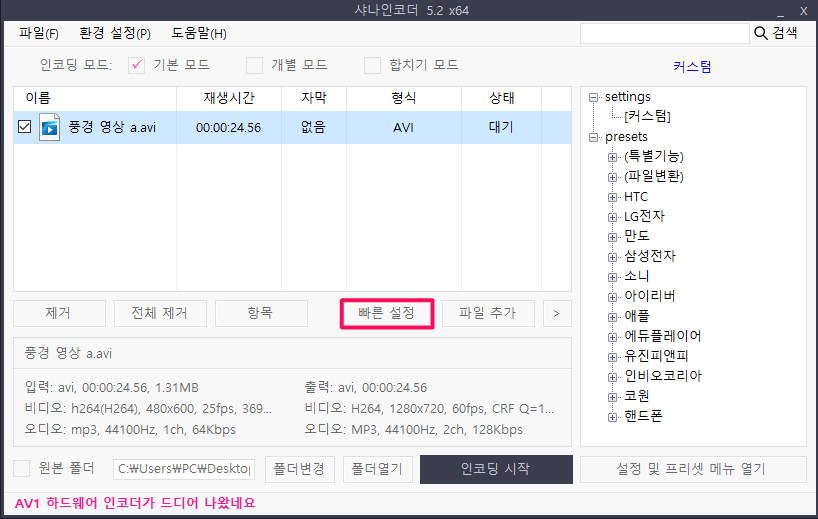Image resolution: width=818 pixels, height=519 pixels.
Task: Uncheck the 풍경 영상 a.avi file checkbox
Action: tap(25, 127)
